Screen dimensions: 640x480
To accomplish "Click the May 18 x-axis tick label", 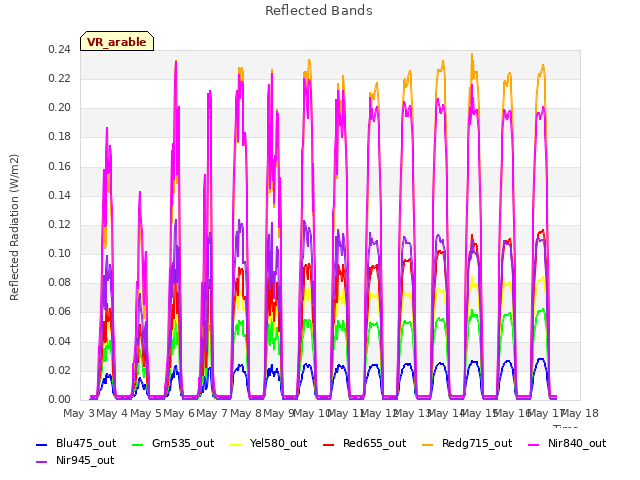I will pyautogui.click(x=580, y=413).
